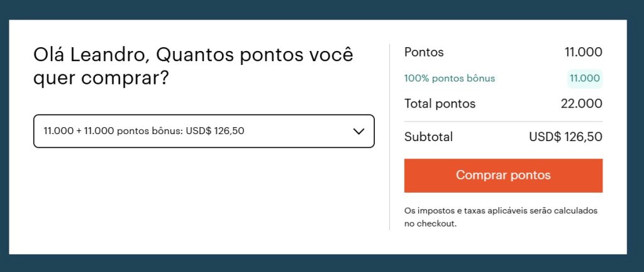The width and height of the screenshot is (644, 272).
Task: Click 'no checkout.' text under the button
Action: tap(430, 224)
